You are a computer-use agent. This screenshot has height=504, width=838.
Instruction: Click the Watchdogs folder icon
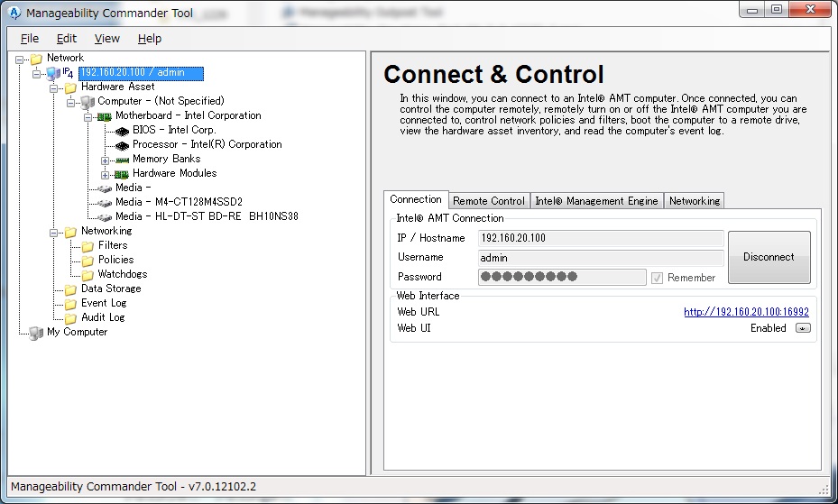87,275
